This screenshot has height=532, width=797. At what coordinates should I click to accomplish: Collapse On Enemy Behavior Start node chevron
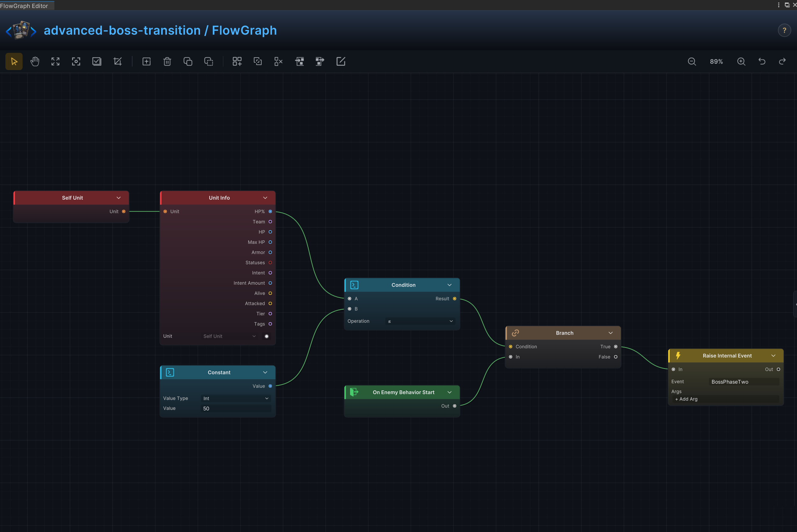point(449,392)
